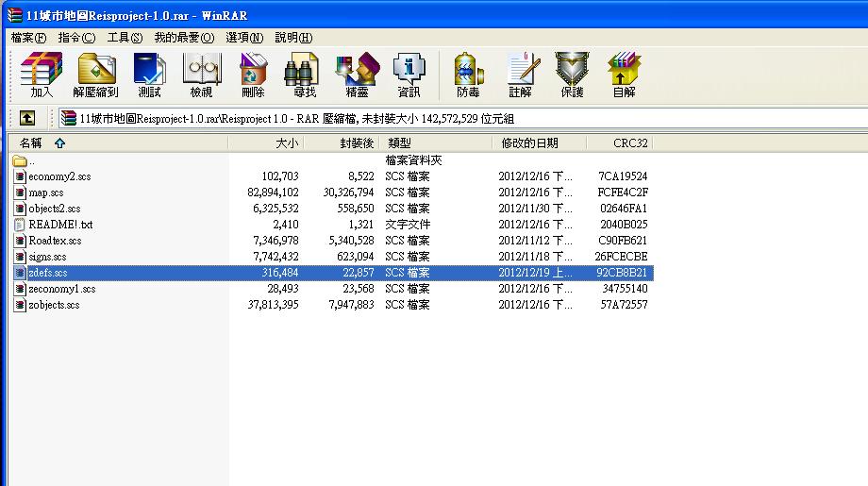The height and width of the screenshot is (486, 868).
Task: Select the zobjects.scs file name
Action: click(x=54, y=305)
